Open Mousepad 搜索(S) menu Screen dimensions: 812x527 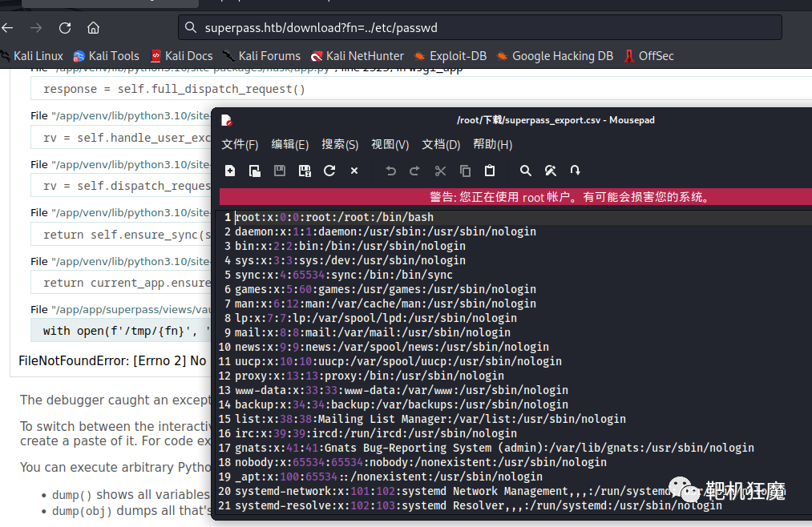pos(340,144)
